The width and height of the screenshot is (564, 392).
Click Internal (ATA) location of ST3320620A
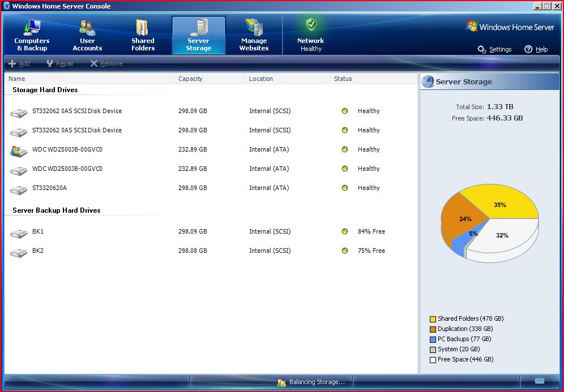click(269, 188)
